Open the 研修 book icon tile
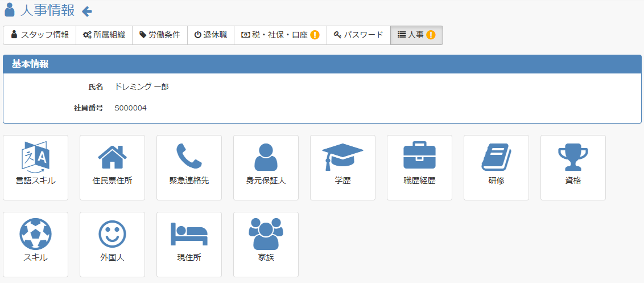The height and width of the screenshot is (283, 644). pos(496,168)
